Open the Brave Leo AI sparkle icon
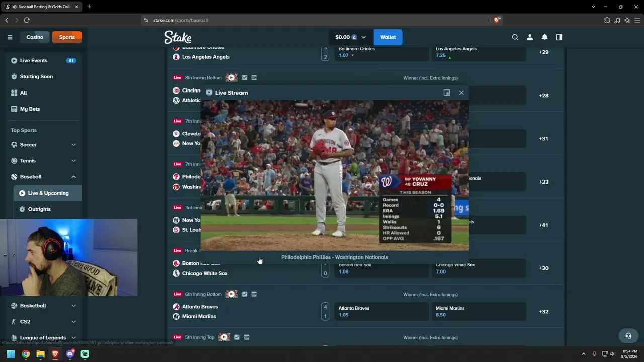This screenshot has width=644, height=362. (x=627, y=20)
